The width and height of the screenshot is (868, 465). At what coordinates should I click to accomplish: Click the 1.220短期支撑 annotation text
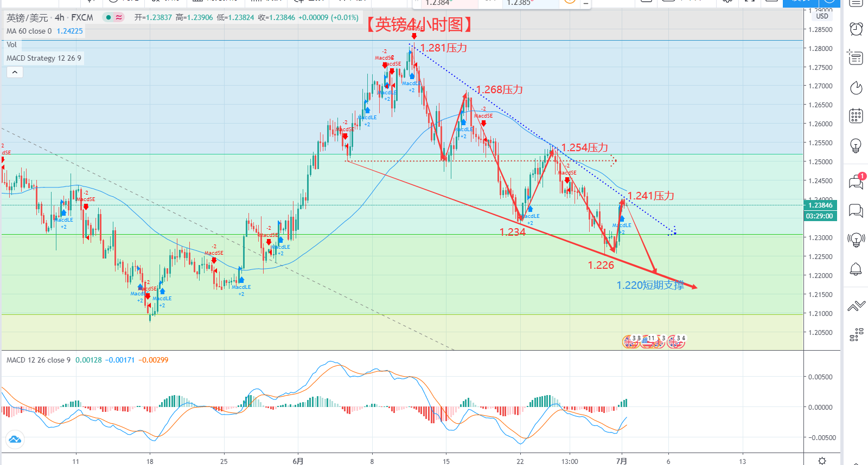650,285
